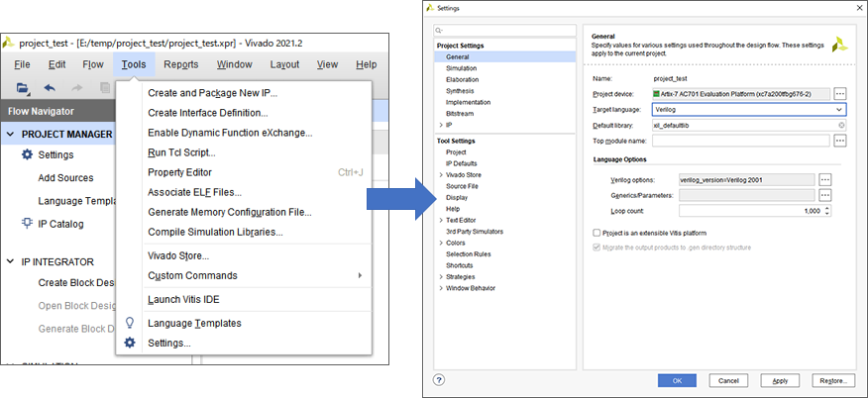Viewport: 868px width, 398px height.
Task: Open the File menu
Action: click(x=22, y=64)
